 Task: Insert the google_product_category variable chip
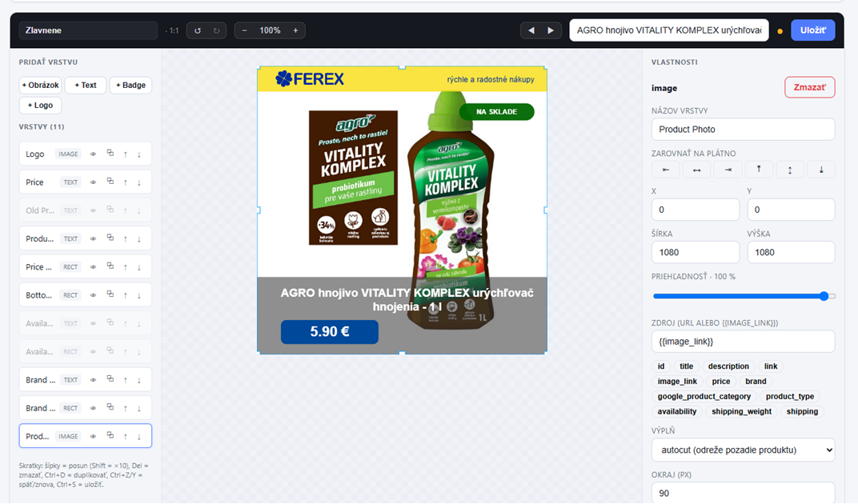(704, 397)
